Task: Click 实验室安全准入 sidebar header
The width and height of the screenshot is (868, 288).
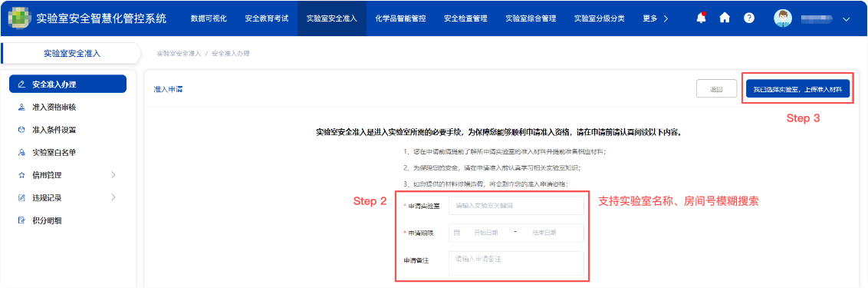Action: (x=72, y=53)
